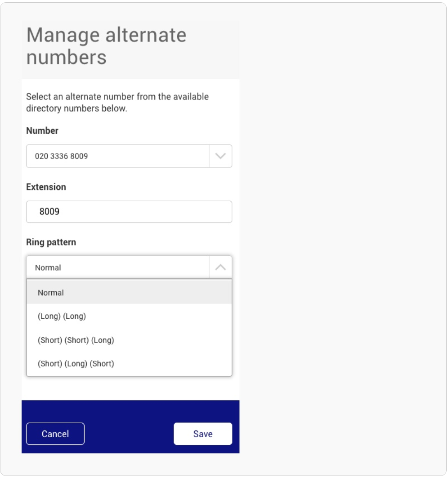Click the Extension field label
The height and width of the screenshot is (480, 448).
[46, 187]
